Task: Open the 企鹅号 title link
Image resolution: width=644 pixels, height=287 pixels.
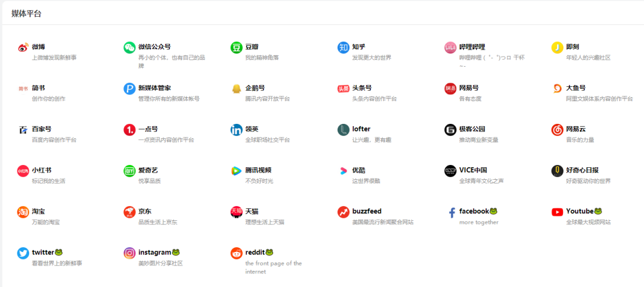Action: (255, 88)
